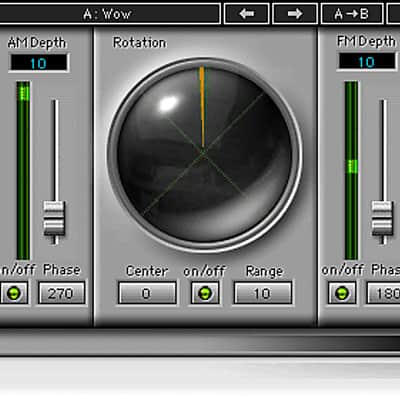The width and height of the screenshot is (400, 400).
Task: Toggle the FM section on/off button
Action: click(342, 293)
